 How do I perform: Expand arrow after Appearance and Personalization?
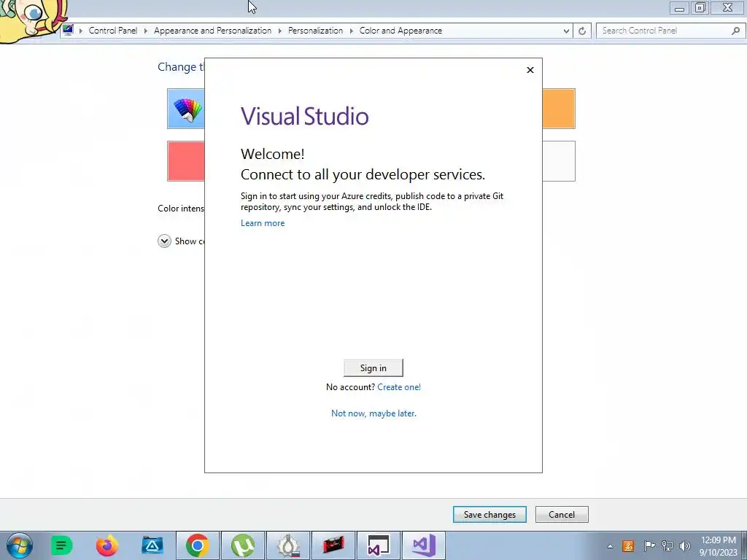279,31
